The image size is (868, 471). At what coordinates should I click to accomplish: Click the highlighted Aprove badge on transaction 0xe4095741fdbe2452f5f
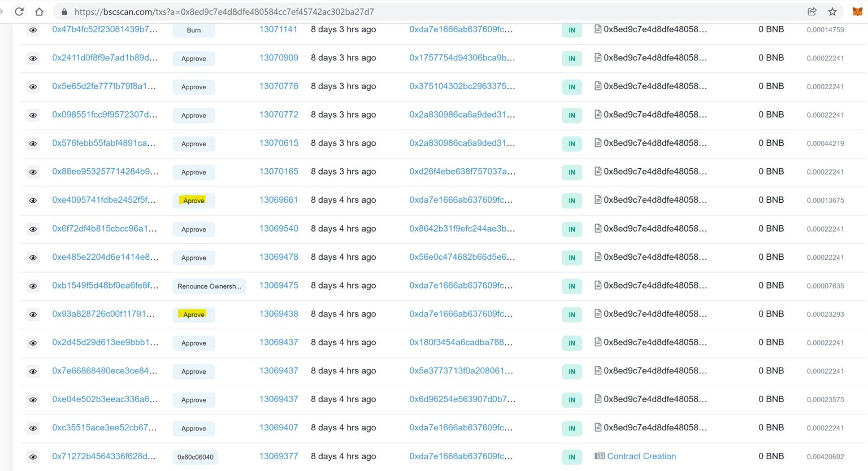[193, 200]
